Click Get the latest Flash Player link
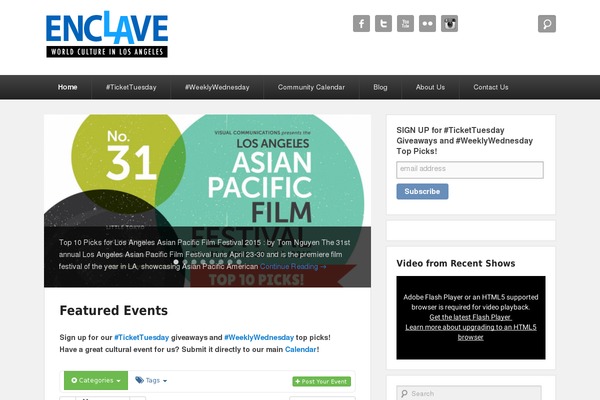 click(x=470, y=317)
